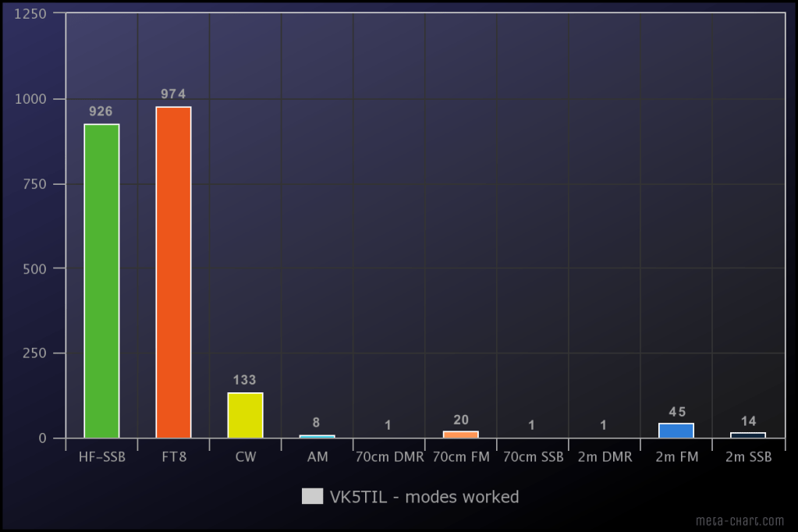Viewport: 798px width, 532px height.
Task: Click the green HF-SSB bar
Action: click(101, 281)
